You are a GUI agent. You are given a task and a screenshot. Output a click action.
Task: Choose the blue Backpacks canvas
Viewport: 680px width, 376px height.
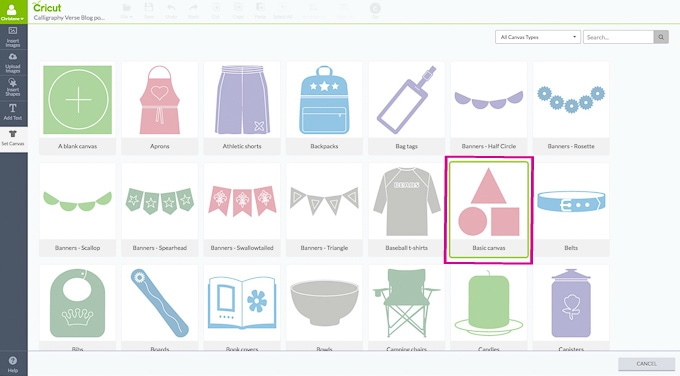click(x=324, y=108)
